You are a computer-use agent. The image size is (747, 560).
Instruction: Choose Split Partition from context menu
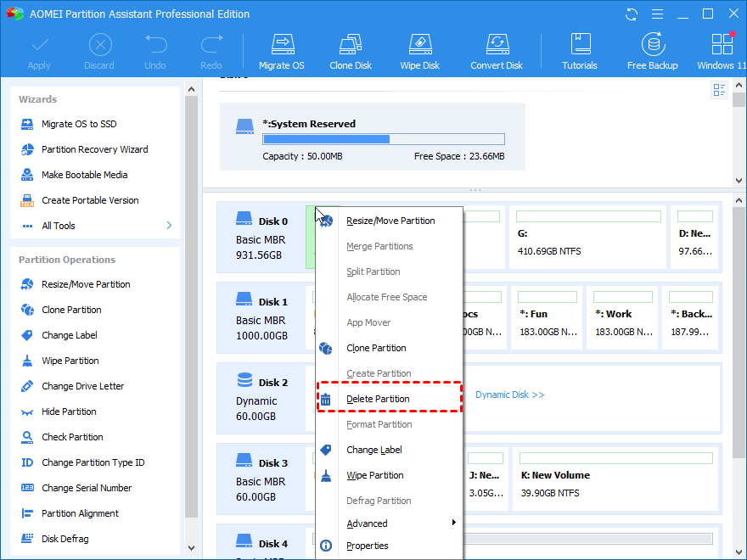[x=390, y=272]
